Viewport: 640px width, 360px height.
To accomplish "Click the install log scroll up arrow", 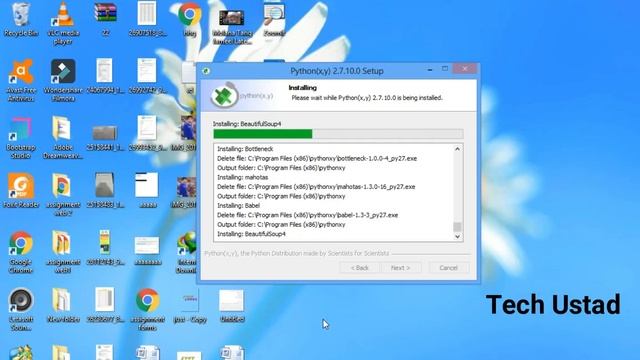I will click(x=458, y=149).
